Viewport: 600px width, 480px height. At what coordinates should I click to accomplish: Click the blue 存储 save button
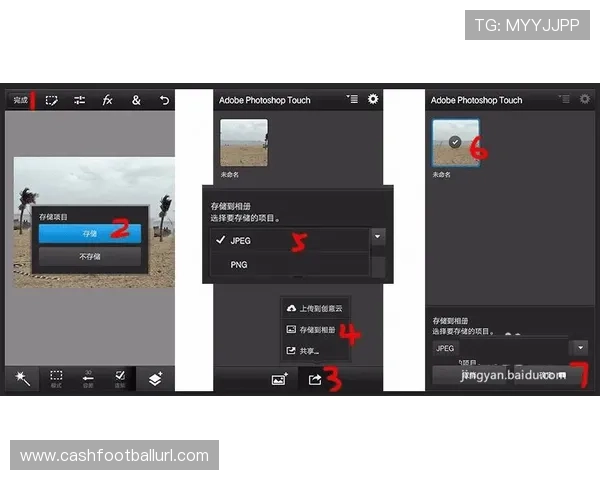click(x=90, y=233)
